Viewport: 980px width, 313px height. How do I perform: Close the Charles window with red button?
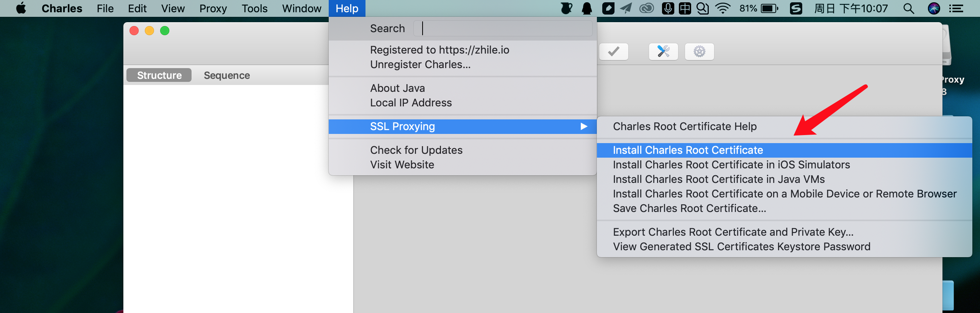134,31
